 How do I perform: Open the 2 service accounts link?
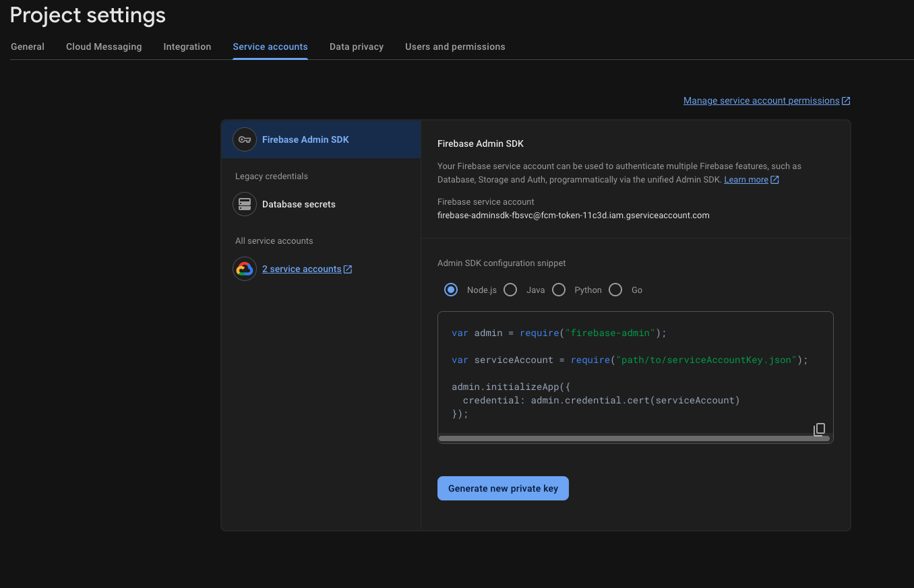pos(302,269)
